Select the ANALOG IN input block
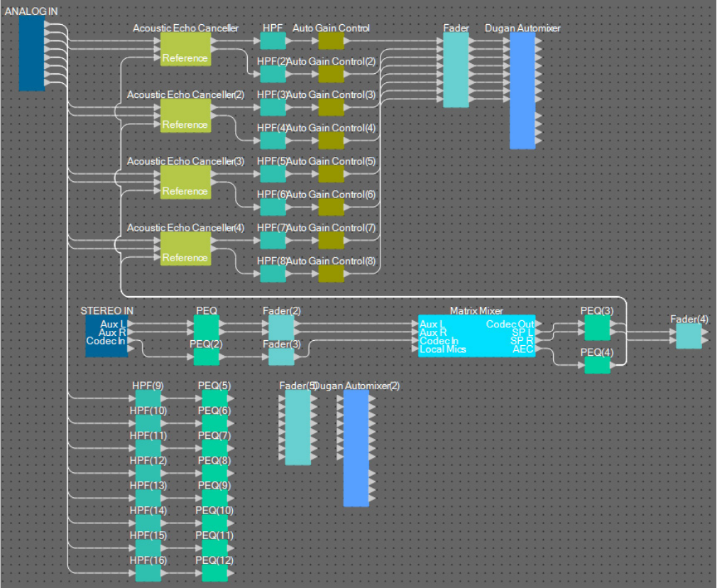Image resolution: width=717 pixels, height=588 pixels. (31, 54)
